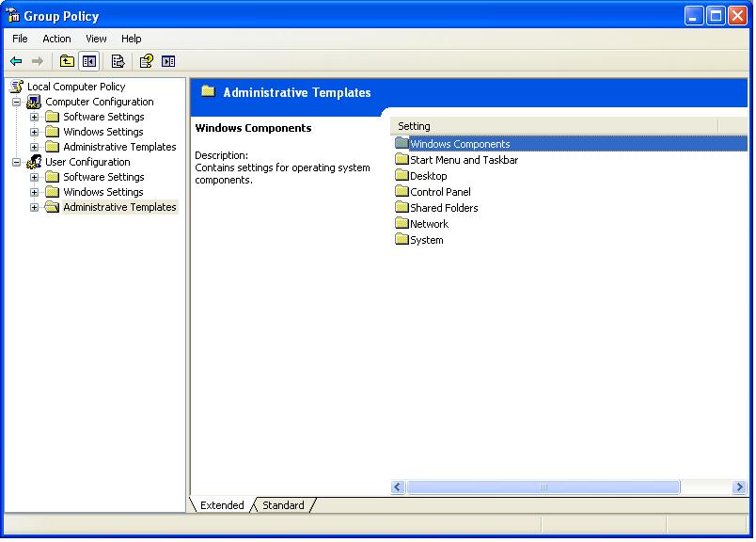The height and width of the screenshot is (542, 756).
Task: Switch to the Extended tab
Action: (x=221, y=505)
